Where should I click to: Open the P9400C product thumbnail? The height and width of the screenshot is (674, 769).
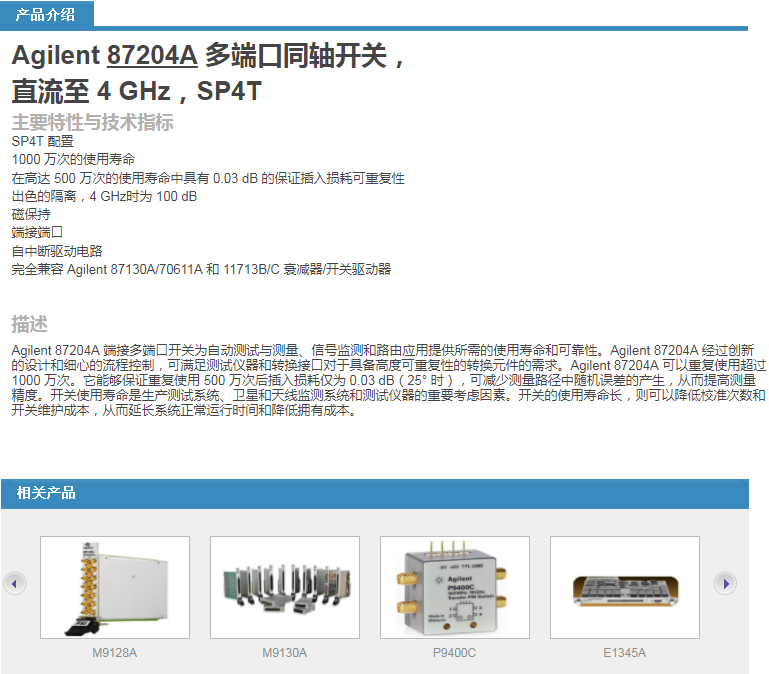click(x=455, y=587)
